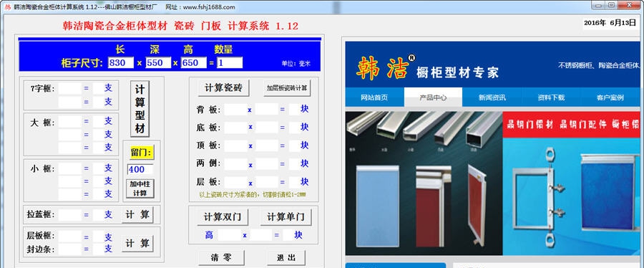Image resolution: width=644 pixels, height=268 pixels.
Task: Click the 计算单门 button
Action: tap(286, 216)
